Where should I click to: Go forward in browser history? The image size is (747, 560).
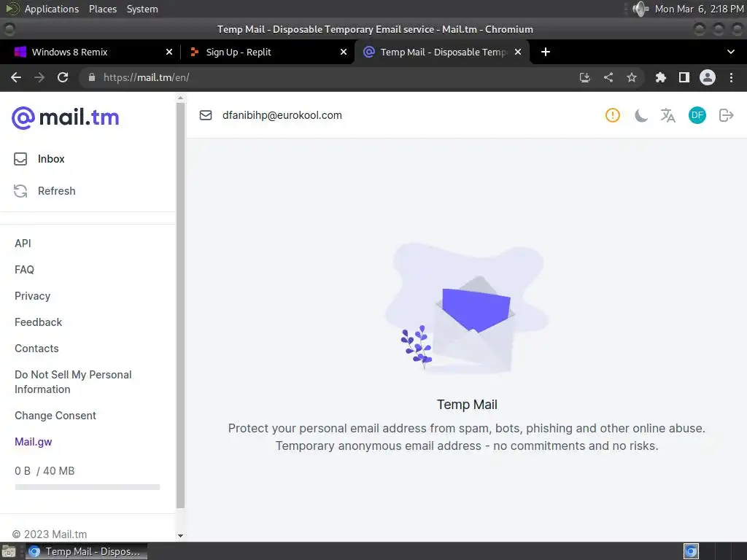coord(39,77)
